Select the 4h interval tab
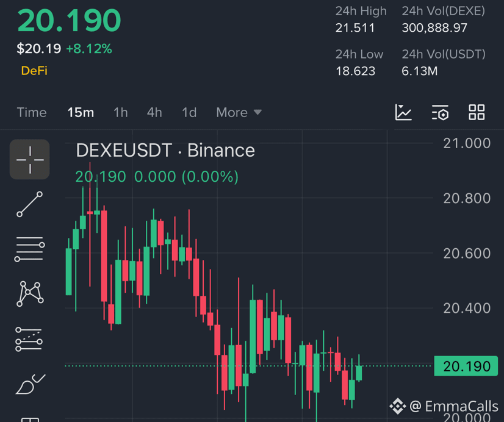 click(x=154, y=113)
